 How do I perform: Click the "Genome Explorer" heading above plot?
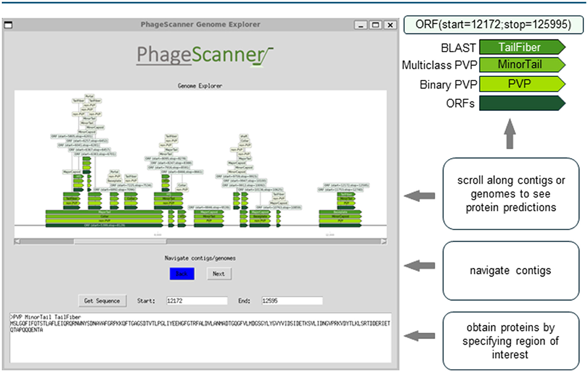click(200, 86)
